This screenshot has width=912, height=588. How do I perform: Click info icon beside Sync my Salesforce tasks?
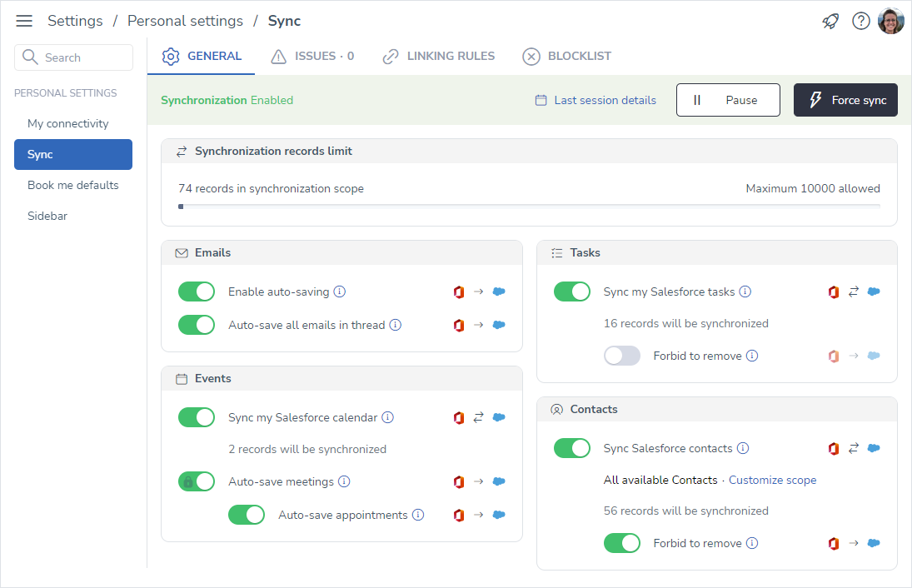point(745,292)
